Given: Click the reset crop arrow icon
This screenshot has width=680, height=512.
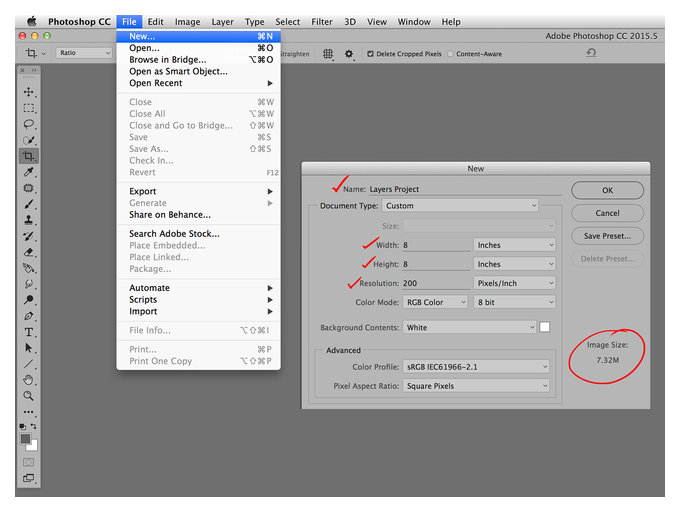Looking at the screenshot, I should click(591, 52).
